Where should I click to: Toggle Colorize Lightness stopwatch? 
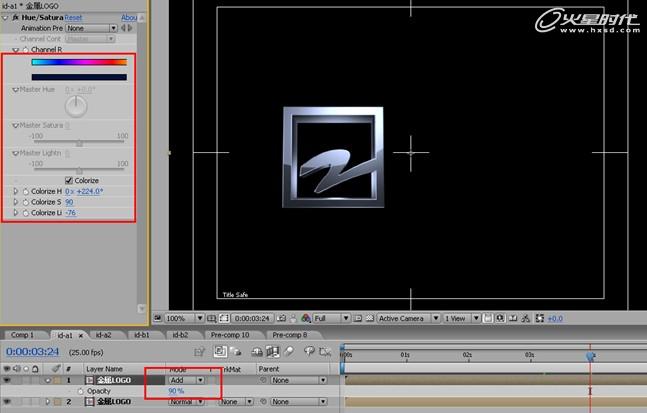pos(26,213)
